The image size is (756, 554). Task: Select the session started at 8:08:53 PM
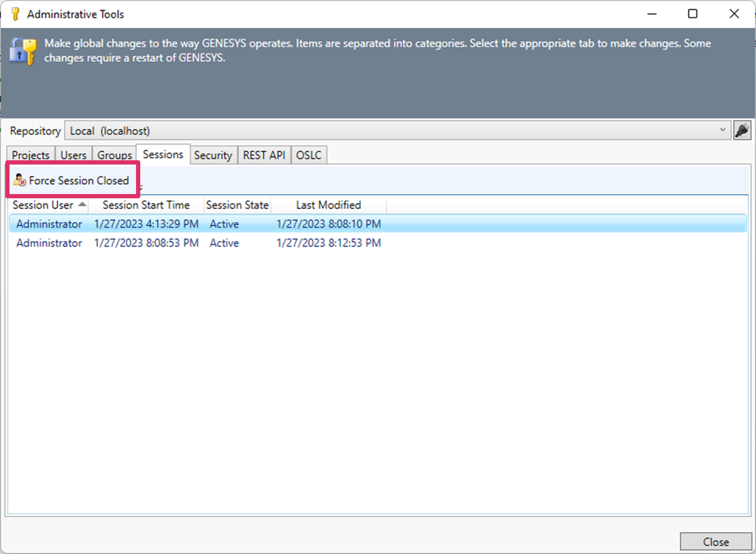click(146, 243)
